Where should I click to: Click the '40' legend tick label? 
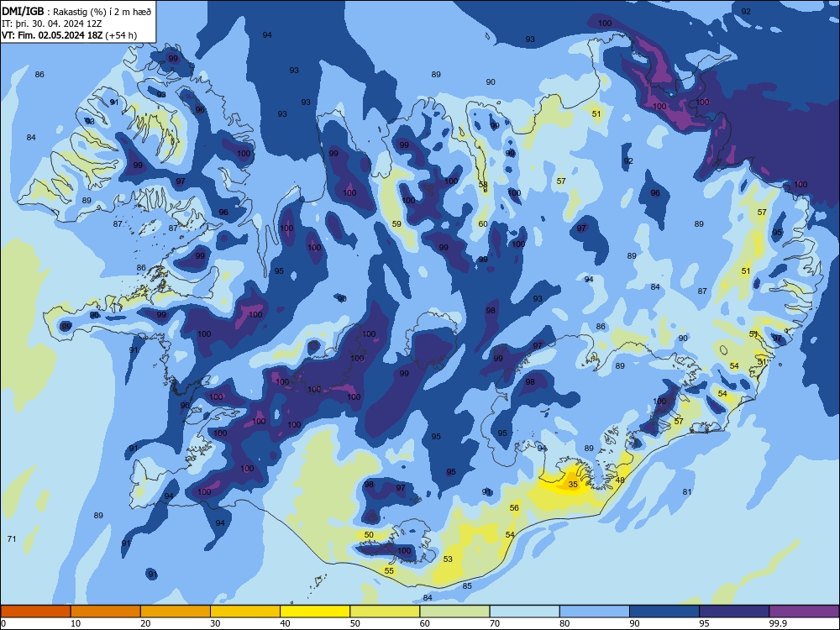[x=285, y=623]
